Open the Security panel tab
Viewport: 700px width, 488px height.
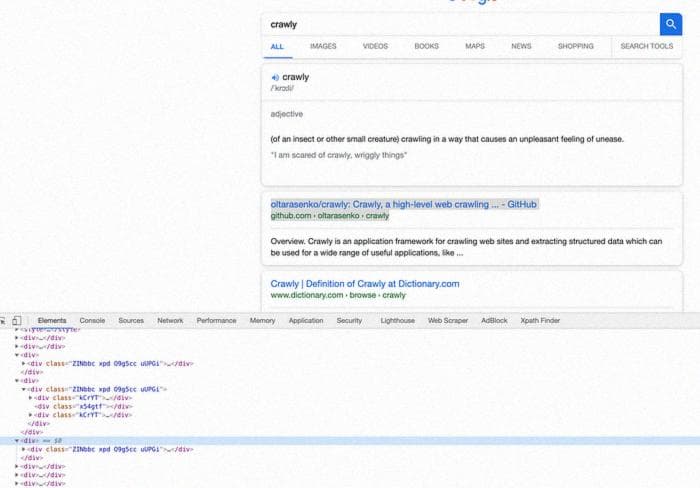[349, 321]
